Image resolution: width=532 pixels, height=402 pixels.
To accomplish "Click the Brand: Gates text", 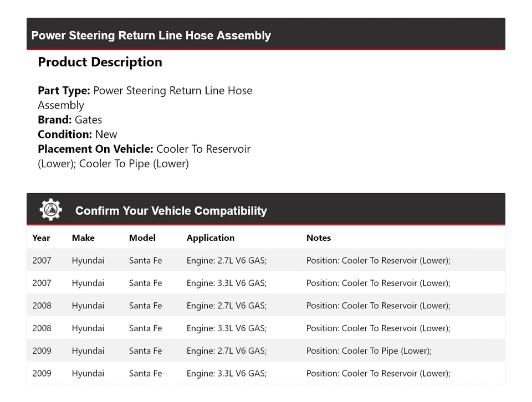I will pyautogui.click(x=70, y=120).
